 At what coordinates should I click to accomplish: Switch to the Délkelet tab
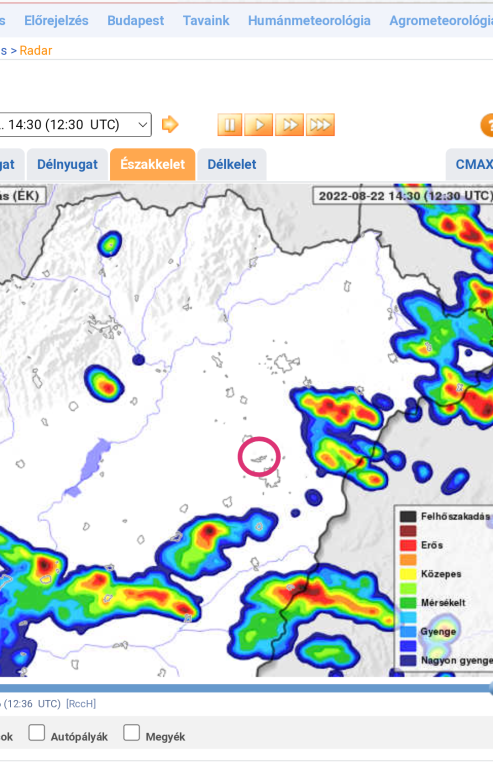[232, 165]
